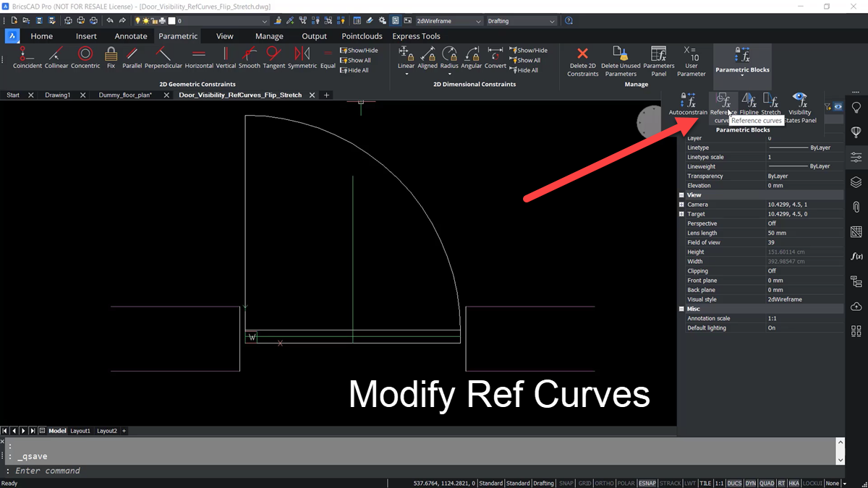Toggle POLAR tracking
The image size is (868, 488).
626,483
